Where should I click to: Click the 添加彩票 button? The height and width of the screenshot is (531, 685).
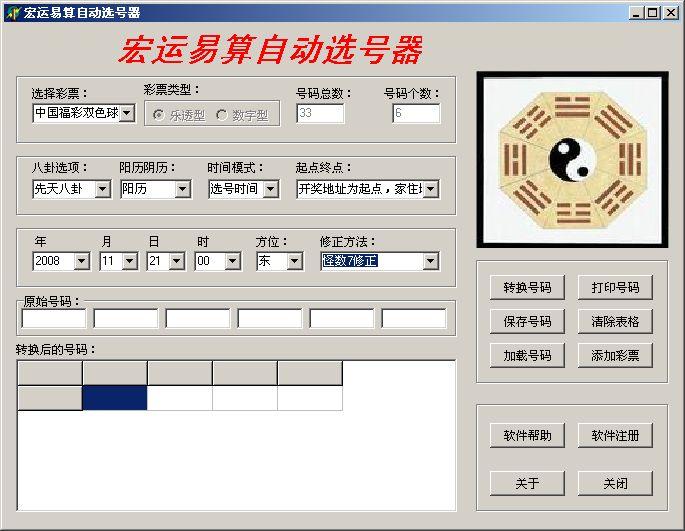[x=615, y=355]
